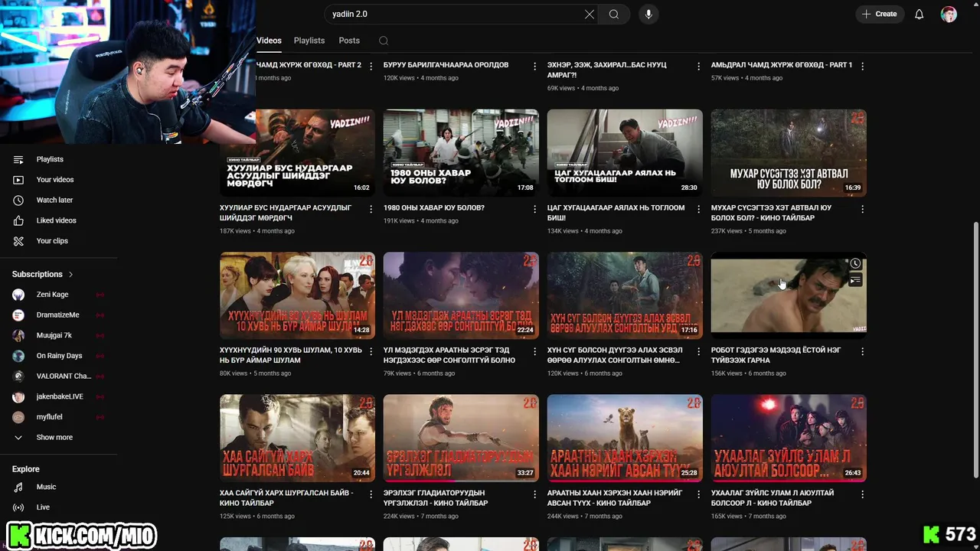This screenshot has width=980, height=551.
Task: Switch to the Playlists tab
Action: click(x=309, y=41)
